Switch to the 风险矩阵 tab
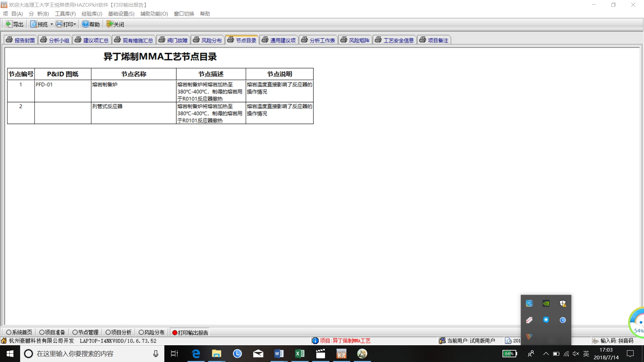Viewport: 644px width, 362px height. tap(355, 40)
